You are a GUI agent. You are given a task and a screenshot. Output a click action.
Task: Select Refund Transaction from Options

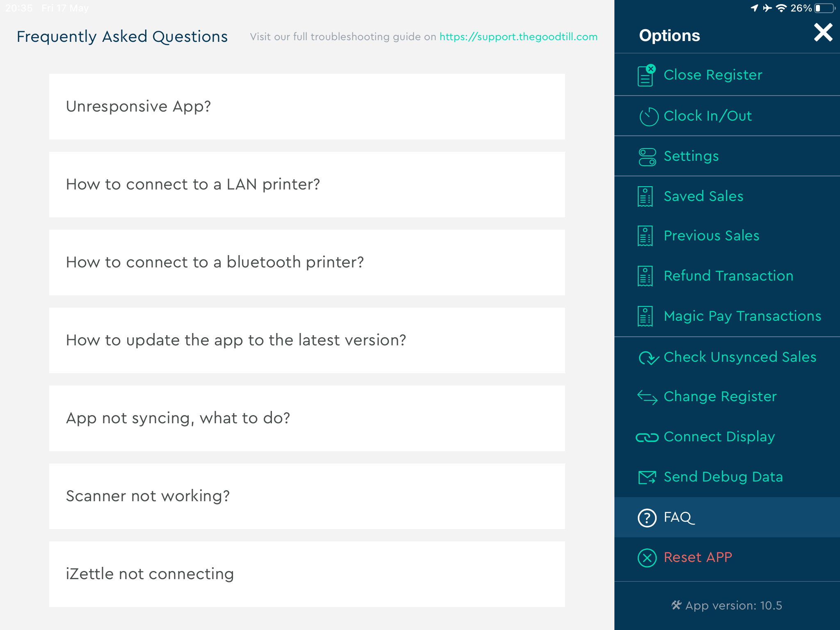(728, 276)
